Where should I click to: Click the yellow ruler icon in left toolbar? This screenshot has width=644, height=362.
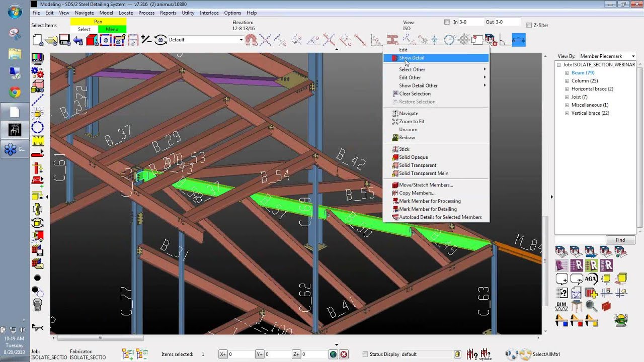[38, 141]
